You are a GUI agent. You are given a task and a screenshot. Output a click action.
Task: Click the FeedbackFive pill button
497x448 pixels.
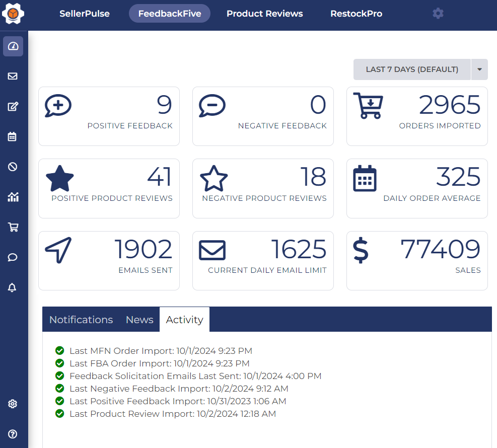(x=169, y=14)
